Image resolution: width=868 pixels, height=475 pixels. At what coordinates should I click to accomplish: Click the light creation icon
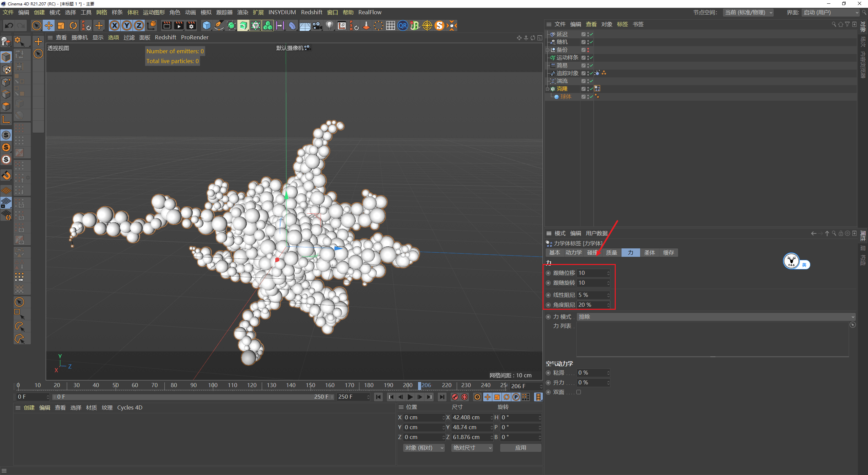pos(329,25)
